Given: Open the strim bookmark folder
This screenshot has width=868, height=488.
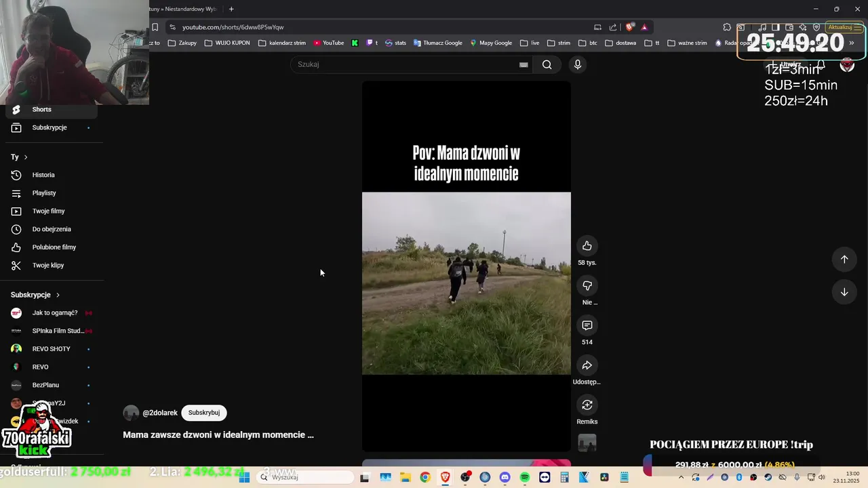Looking at the screenshot, I should 559,43.
